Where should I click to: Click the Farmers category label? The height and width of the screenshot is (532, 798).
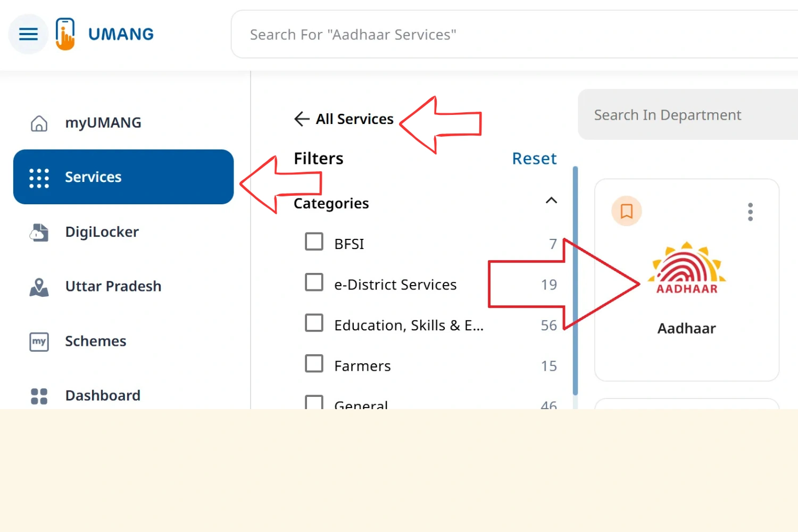[362, 366]
